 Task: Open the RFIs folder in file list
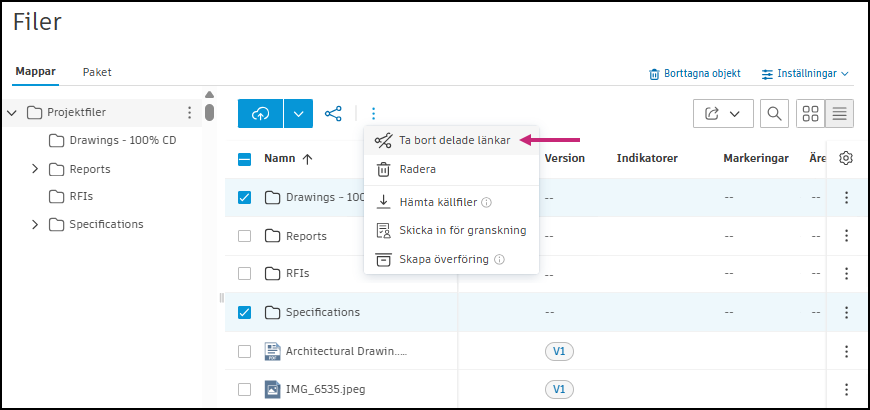[297, 274]
